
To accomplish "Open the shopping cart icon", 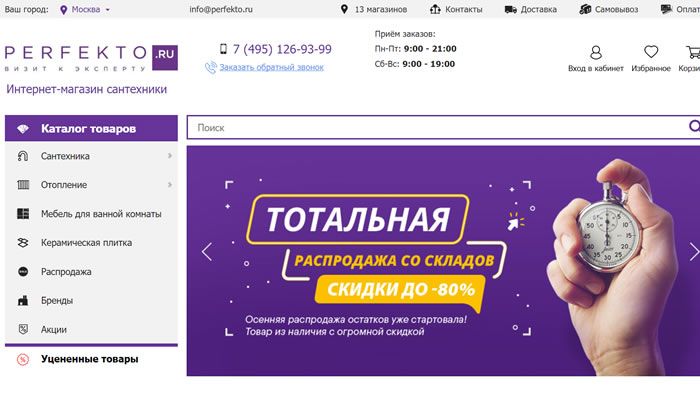I will click(x=693, y=52).
